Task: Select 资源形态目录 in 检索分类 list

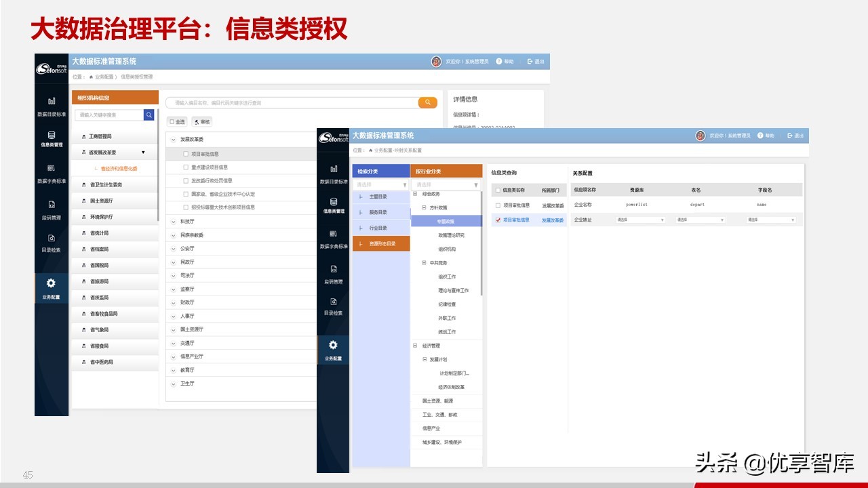Action: (x=381, y=244)
